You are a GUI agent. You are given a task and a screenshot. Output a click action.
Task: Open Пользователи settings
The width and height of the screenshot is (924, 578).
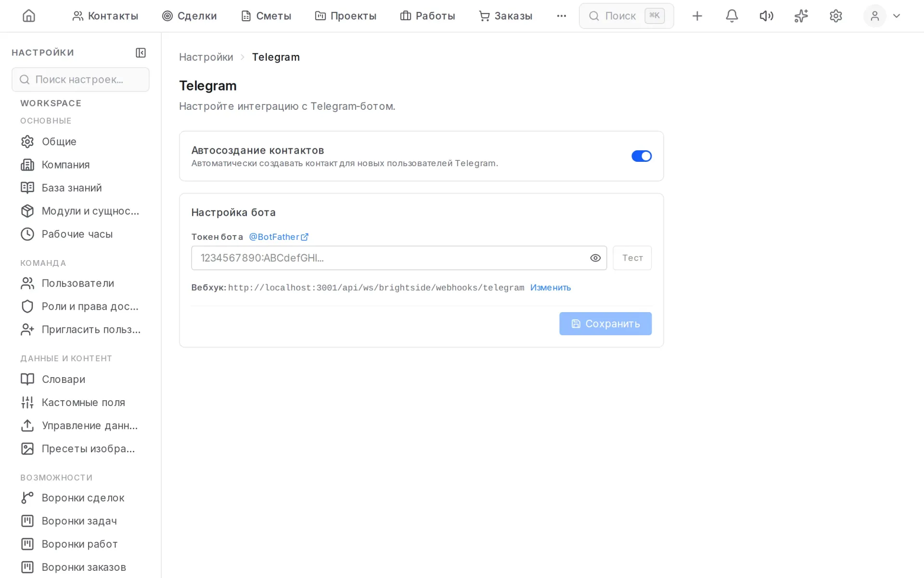[x=80, y=283]
